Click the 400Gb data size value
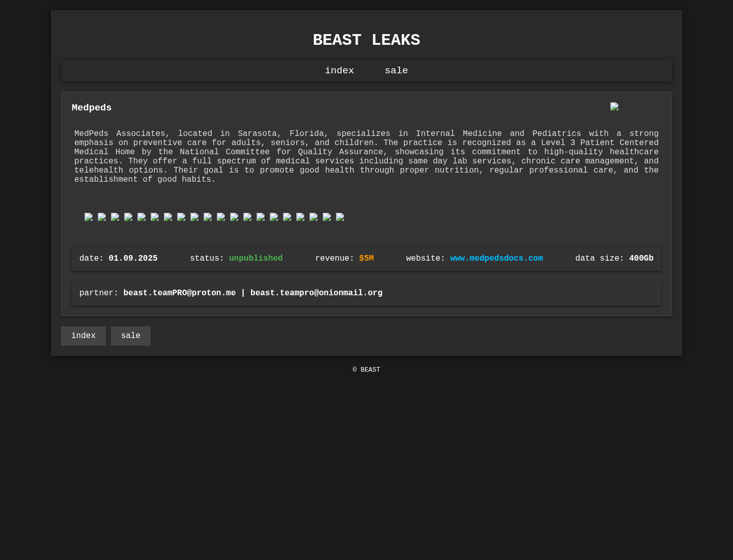Image resolution: width=733 pixels, height=560 pixels. [x=641, y=259]
